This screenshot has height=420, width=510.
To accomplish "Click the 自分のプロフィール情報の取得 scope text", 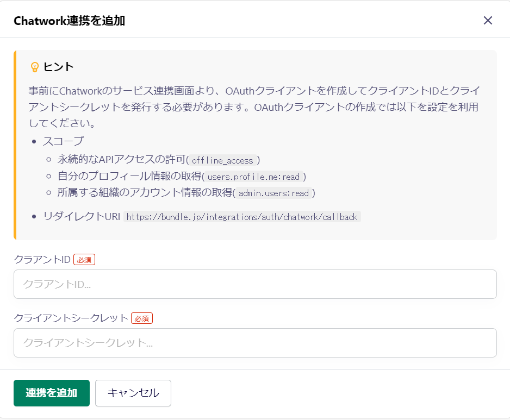I will pos(129,176).
